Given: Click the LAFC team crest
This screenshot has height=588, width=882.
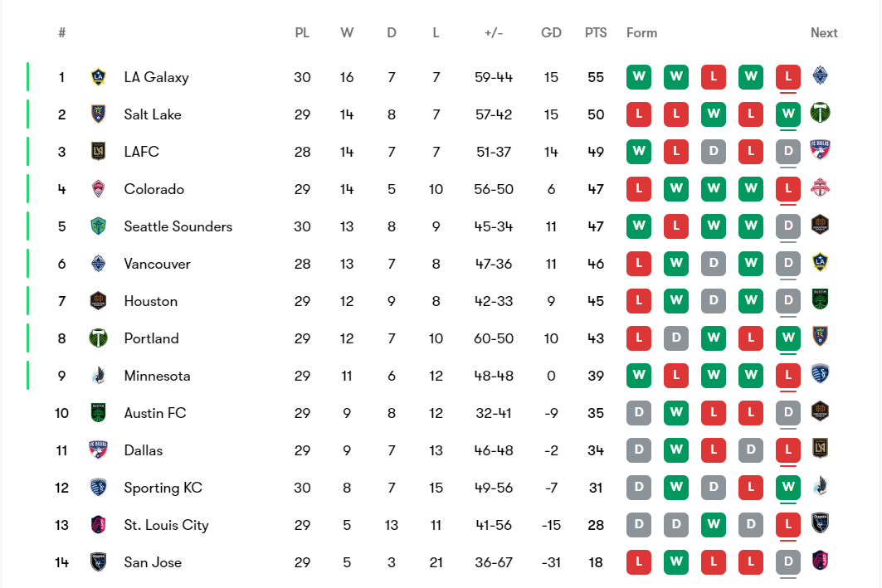Looking at the screenshot, I should click(99, 152).
